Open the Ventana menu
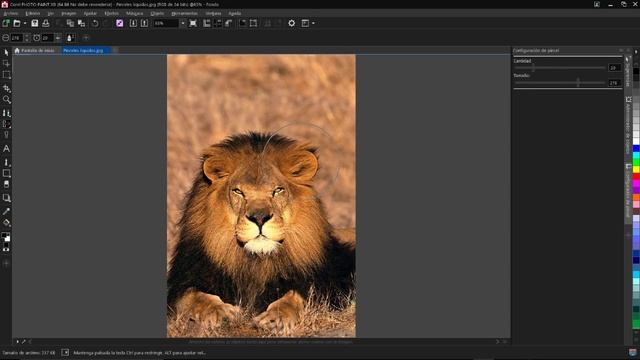The height and width of the screenshot is (360, 640). point(213,13)
